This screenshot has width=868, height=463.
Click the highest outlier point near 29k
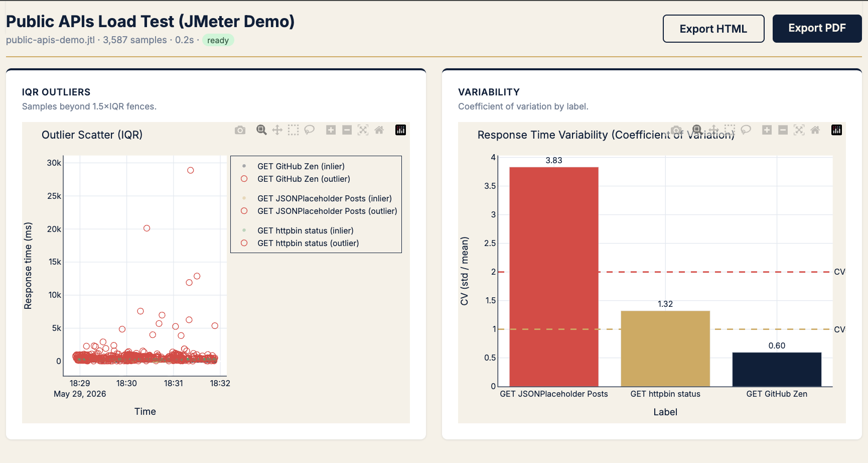(x=191, y=170)
